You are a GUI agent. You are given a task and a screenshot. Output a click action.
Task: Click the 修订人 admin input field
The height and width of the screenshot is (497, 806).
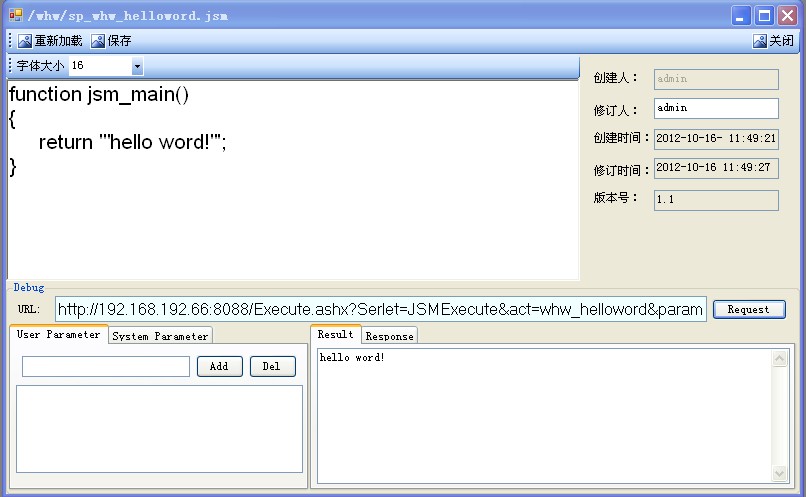[716, 108]
